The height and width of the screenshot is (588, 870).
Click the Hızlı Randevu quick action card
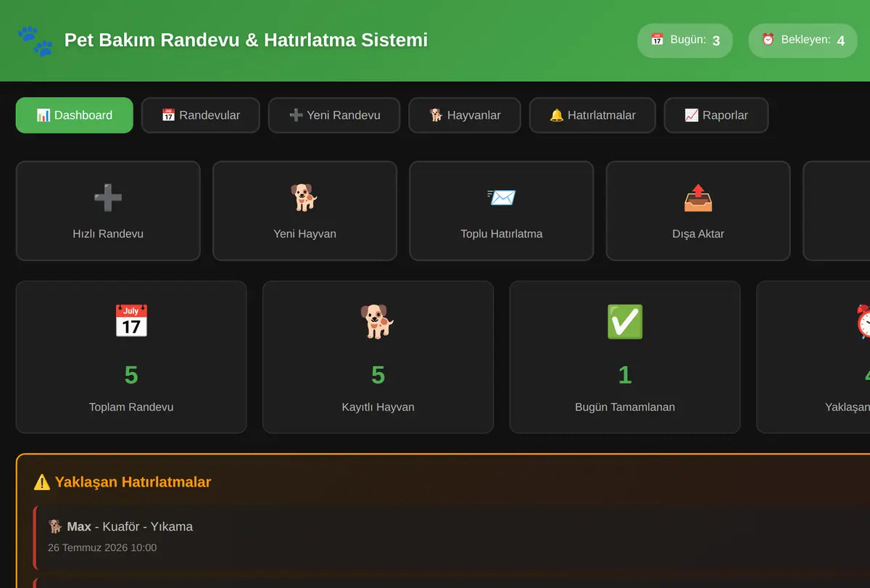click(108, 211)
